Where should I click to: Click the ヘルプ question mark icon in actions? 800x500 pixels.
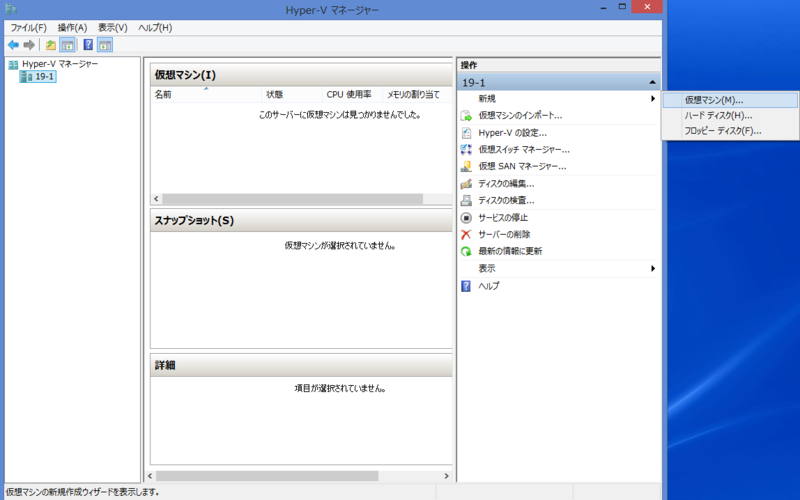pos(466,286)
